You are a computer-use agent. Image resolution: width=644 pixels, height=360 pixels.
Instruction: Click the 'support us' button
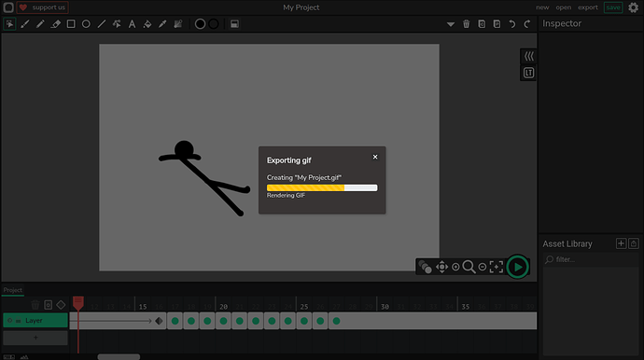[x=42, y=7]
